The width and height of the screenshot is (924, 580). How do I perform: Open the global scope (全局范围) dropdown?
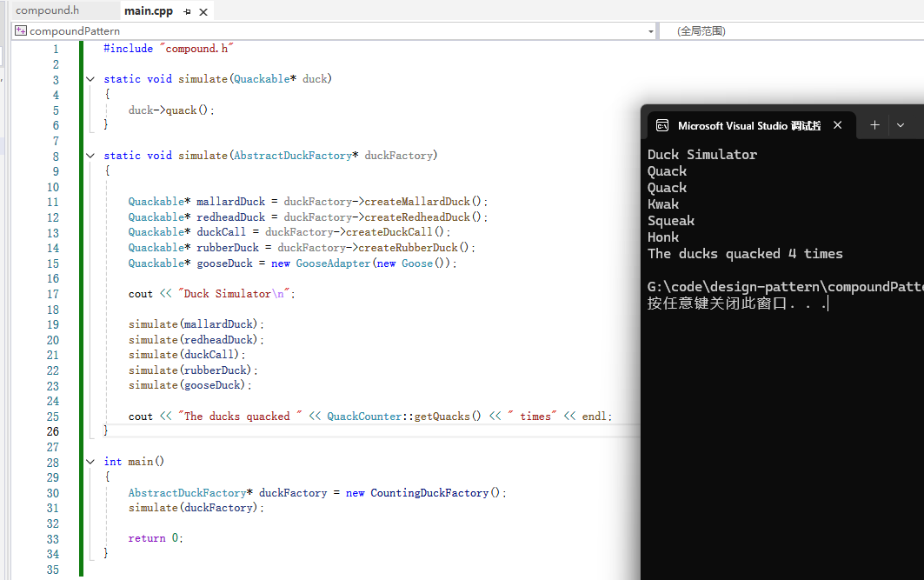click(791, 30)
